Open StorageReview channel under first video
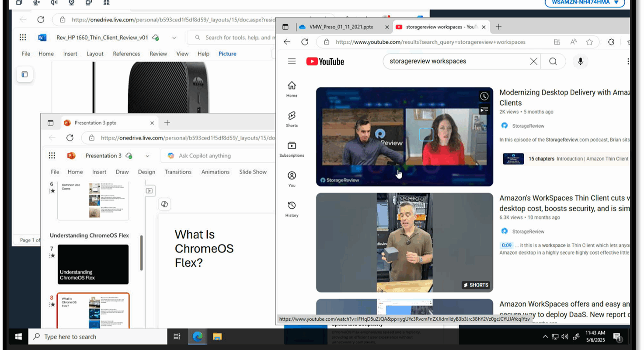The width and height of the screenshot is (644, 350). point(528,126)
